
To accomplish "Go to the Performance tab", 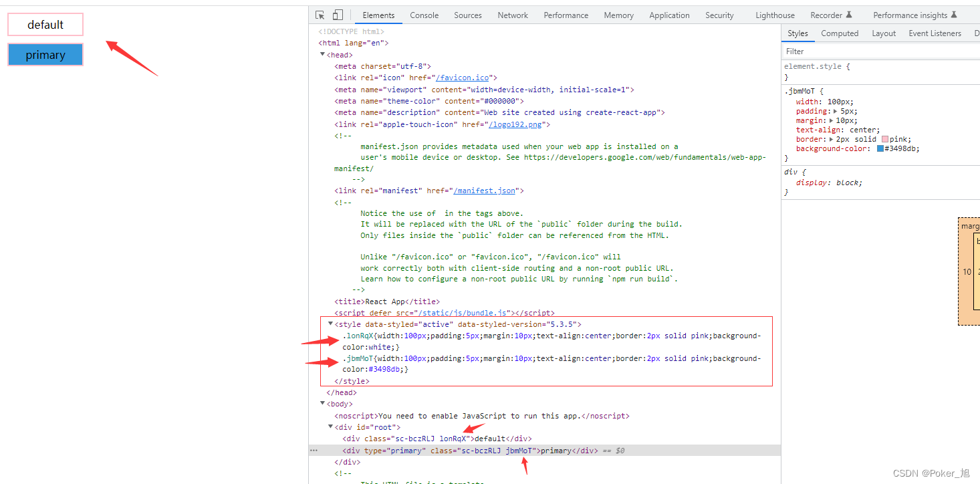I will click(566, 15).
